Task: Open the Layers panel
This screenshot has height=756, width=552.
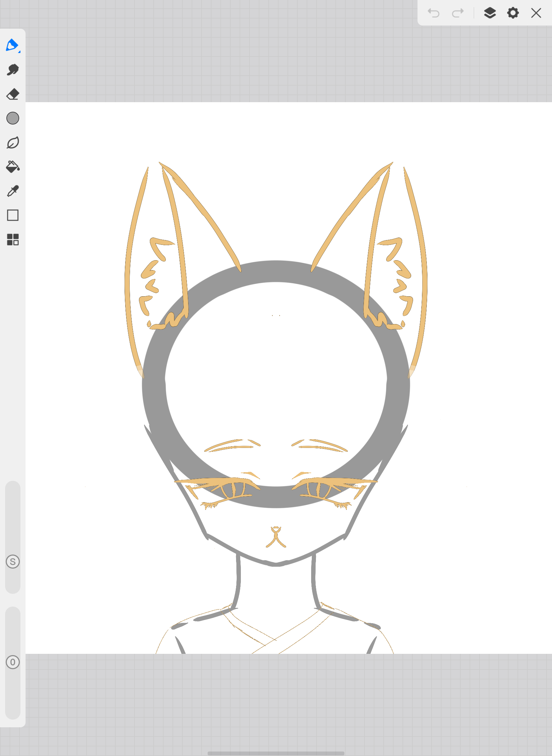Action: [490, 13]
